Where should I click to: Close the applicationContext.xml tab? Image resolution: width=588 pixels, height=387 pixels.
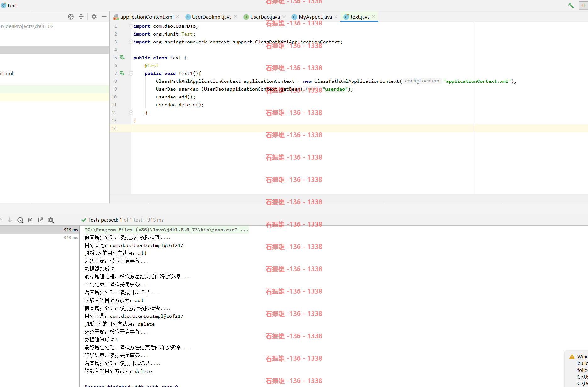(x=177, y=17)
